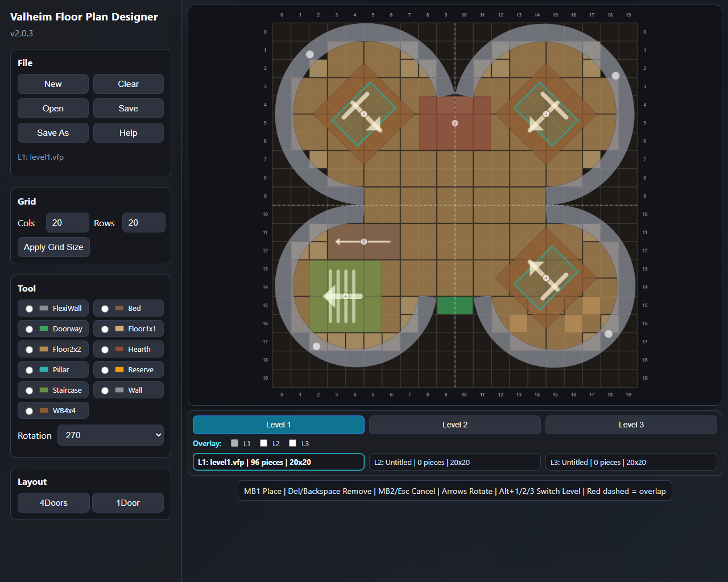Viewport: 728px width, 582px height.
Task: Click the orange Reserve color swatch
Action: pos(119,369)
